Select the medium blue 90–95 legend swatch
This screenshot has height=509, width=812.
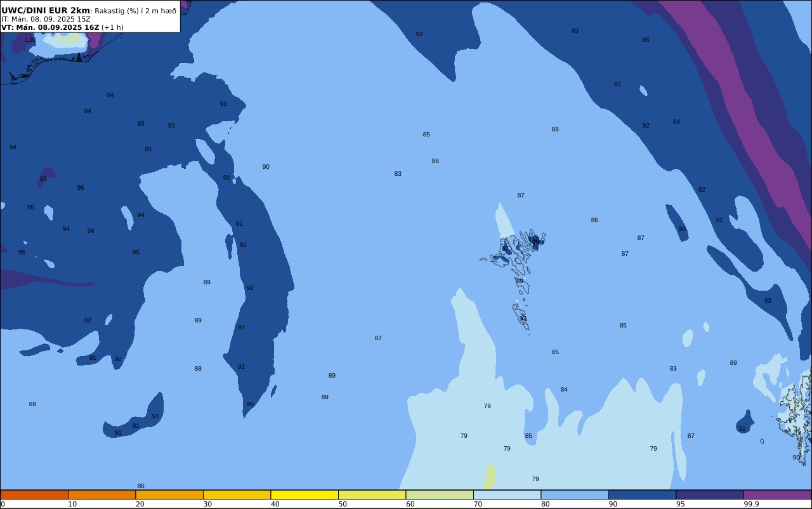642,494
